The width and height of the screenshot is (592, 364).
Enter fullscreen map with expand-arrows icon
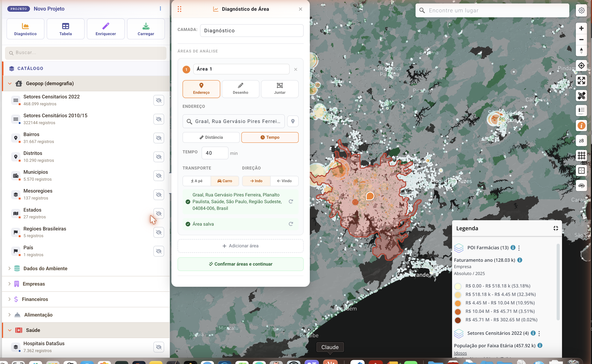click(x=581, y=81)
